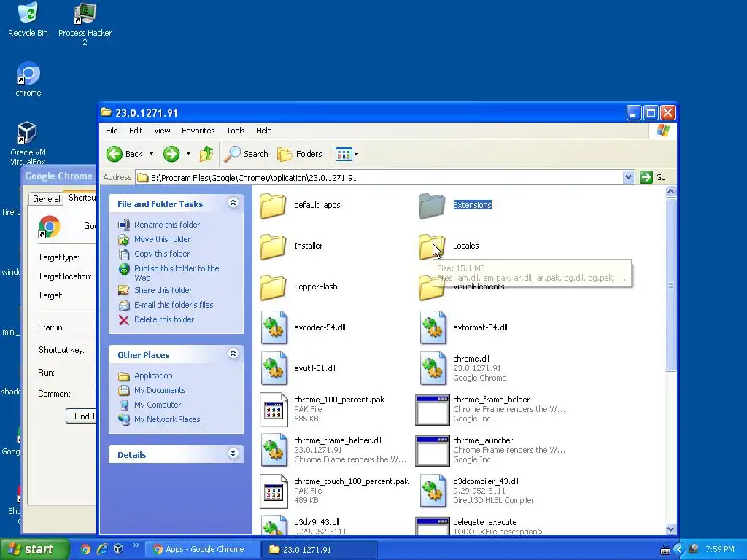747x560 pixels.
Task: Open the Views dropdown arrow
Action: pyautogui.click(x=356, y=155)
